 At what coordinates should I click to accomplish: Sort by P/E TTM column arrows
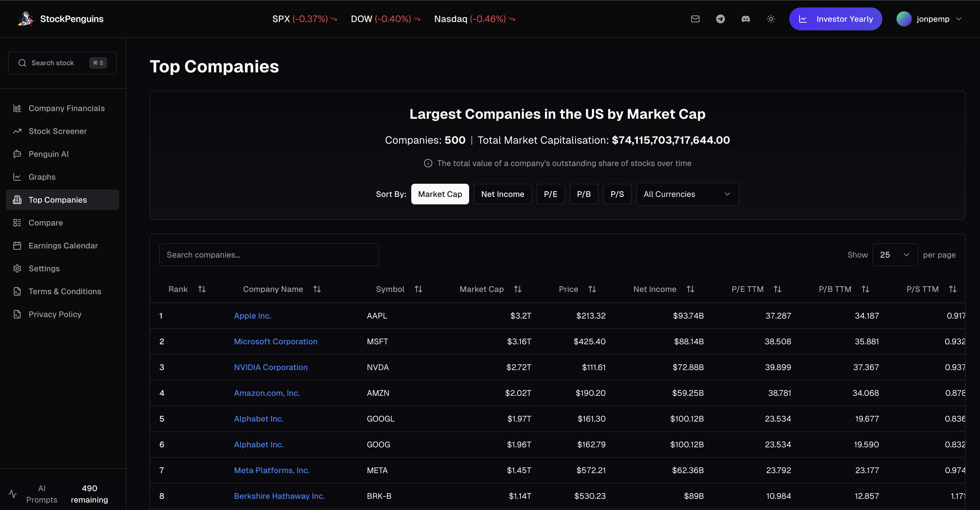pyautogui.click(x=777, y=289)
